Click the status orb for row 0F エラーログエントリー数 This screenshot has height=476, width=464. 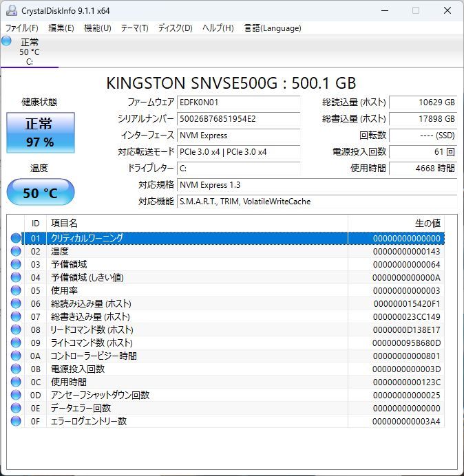tap(16, 421)
